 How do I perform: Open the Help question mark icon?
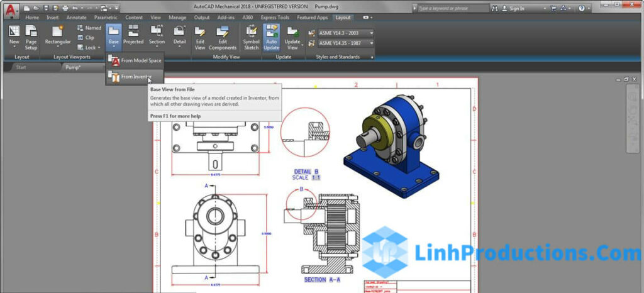582,8
